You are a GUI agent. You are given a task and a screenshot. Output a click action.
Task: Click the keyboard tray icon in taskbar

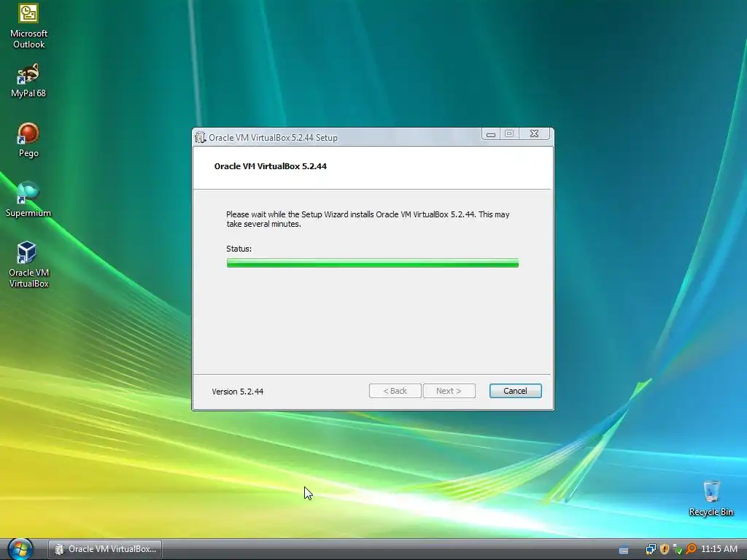click(x=623, y=550)
